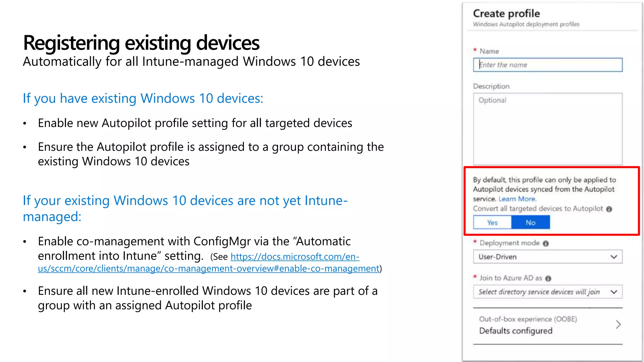Open the Learn More link about Autopilot
This screenshot has width=644, height=362.
point(517,199)
